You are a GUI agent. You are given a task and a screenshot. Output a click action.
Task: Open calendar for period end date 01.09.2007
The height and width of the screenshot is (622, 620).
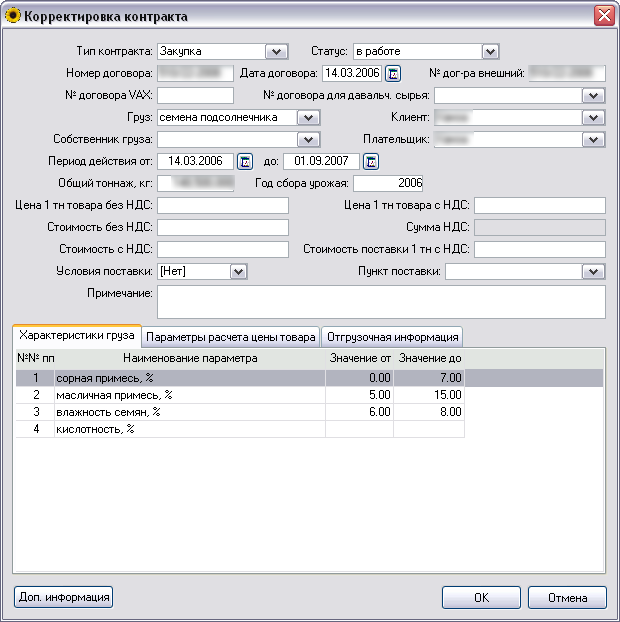[371, 161]
